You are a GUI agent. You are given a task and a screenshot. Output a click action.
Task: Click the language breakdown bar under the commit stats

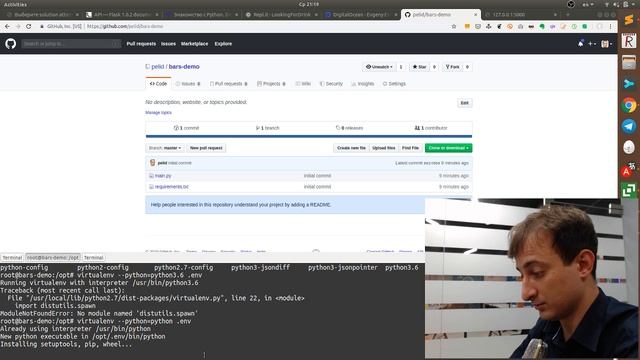[x=309, y=136]
